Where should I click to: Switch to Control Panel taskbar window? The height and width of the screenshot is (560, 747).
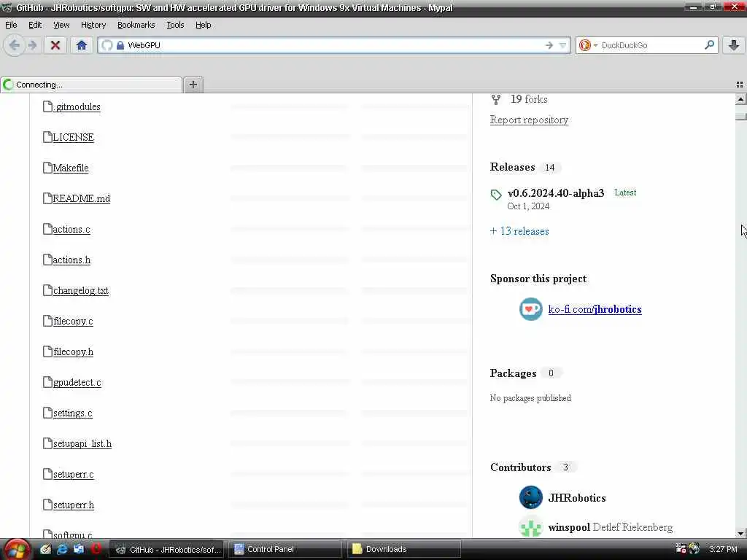[x=285, y=549]
